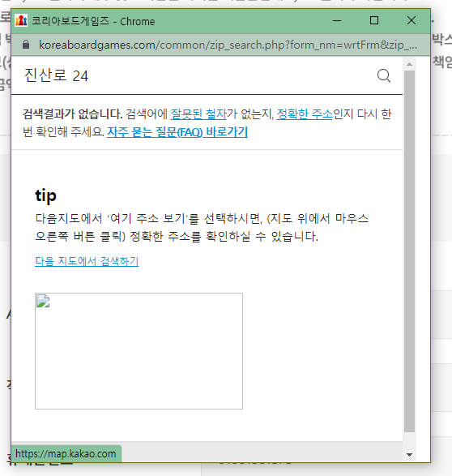Click the vertical scrollbar thumb
Viewport: 452px width, 476px height.
pos(410,251)
